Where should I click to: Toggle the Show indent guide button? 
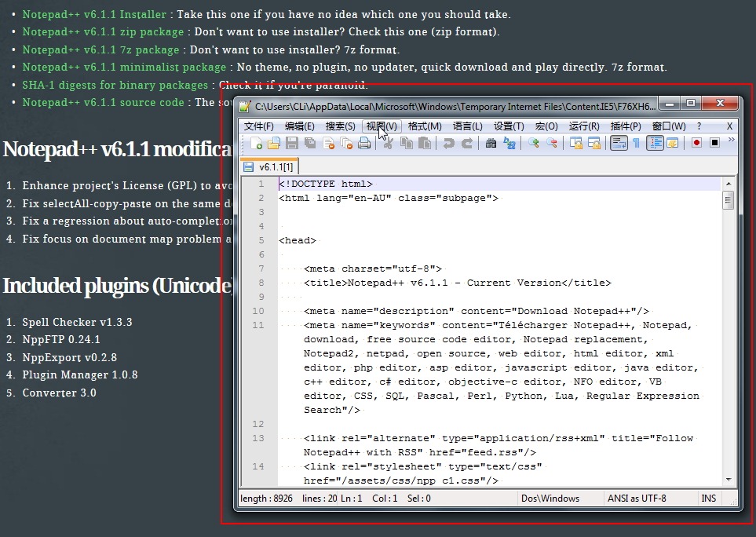[655, 143]
